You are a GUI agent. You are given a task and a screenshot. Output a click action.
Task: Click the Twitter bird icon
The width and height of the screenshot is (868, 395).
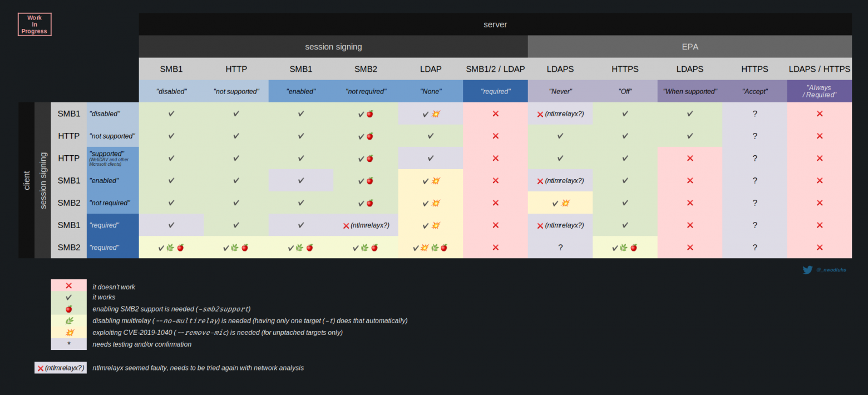pyautogui.click(x=807, y=270)
